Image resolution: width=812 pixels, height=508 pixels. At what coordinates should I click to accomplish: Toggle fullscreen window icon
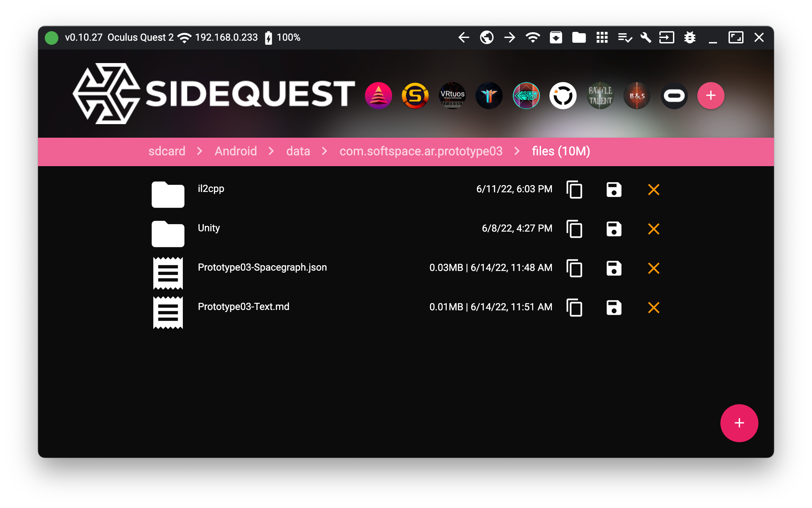pyautogui.click(x=736, y=37)
